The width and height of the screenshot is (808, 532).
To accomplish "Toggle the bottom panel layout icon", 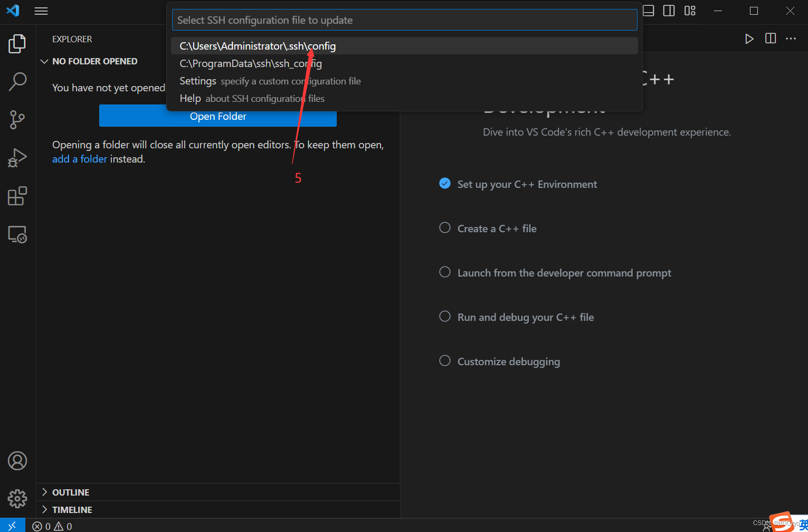I will click(x=649, y=11).
